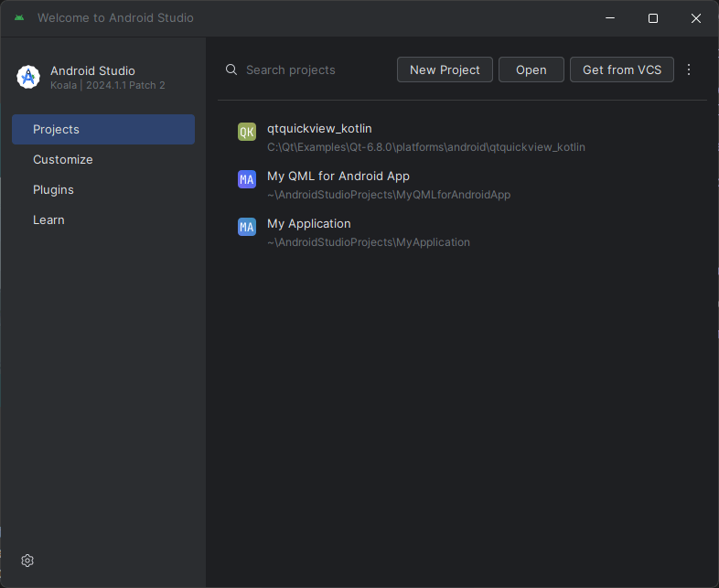Open the three-dot more actions menu
Image resolution: width=719 pixels, height=588 pixels.
[x=690, y=69]
